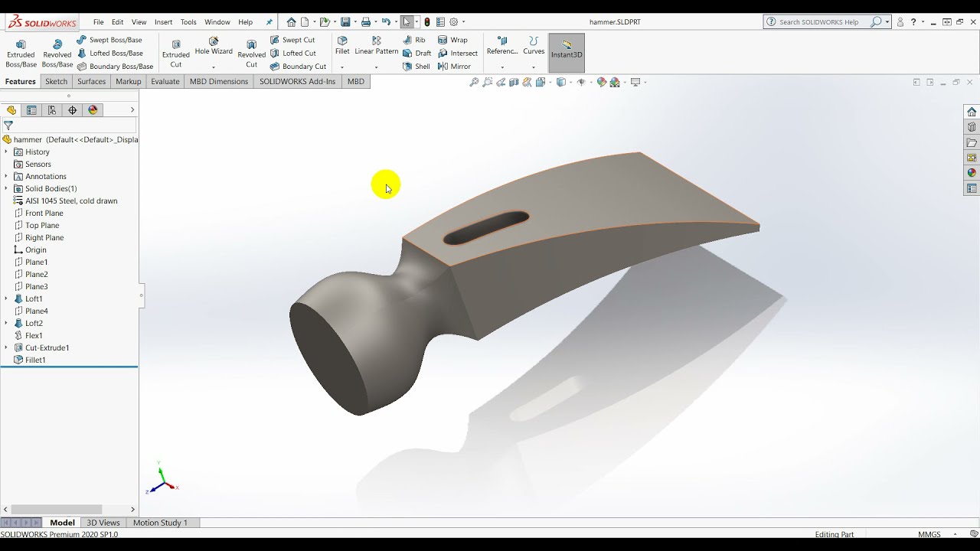Viewport: 980px width, 551px height.
Task: Select Flex1 in the feature tree
Action: click(34, 335)
